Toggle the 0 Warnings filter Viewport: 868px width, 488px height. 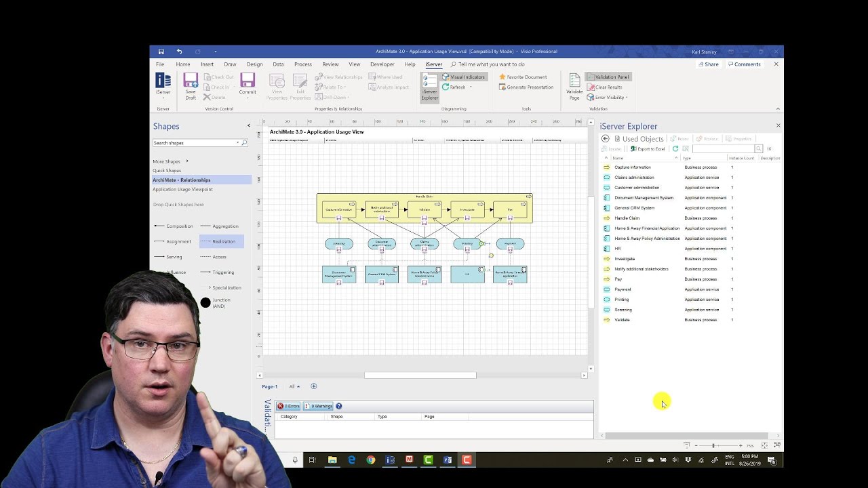318,406
